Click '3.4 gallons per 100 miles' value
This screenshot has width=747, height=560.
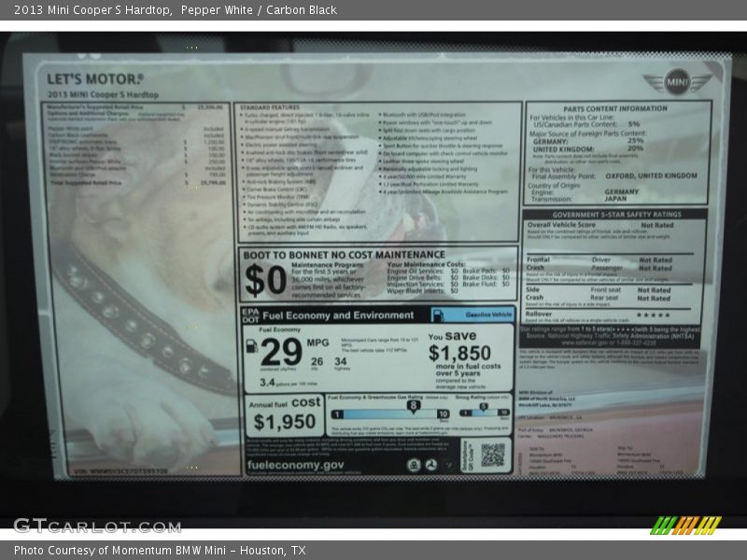click(289, 383)
